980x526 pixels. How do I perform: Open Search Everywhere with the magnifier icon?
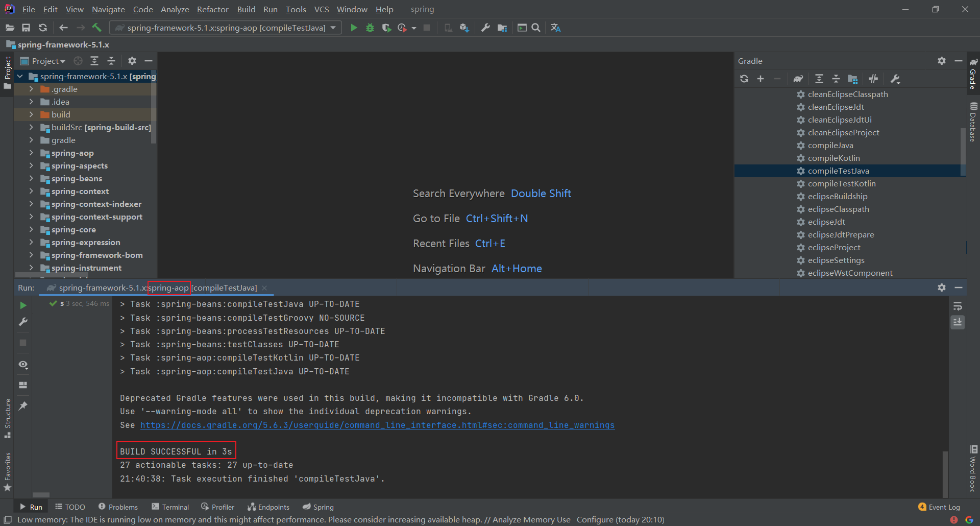[x=535, y=28]
